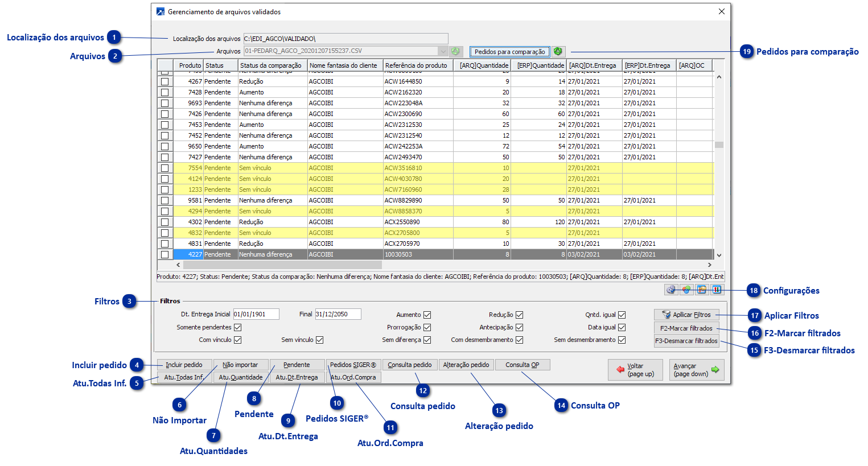Advance with Avançar green arrow
The height and width of the screenshot is (466, 868).
696,370
